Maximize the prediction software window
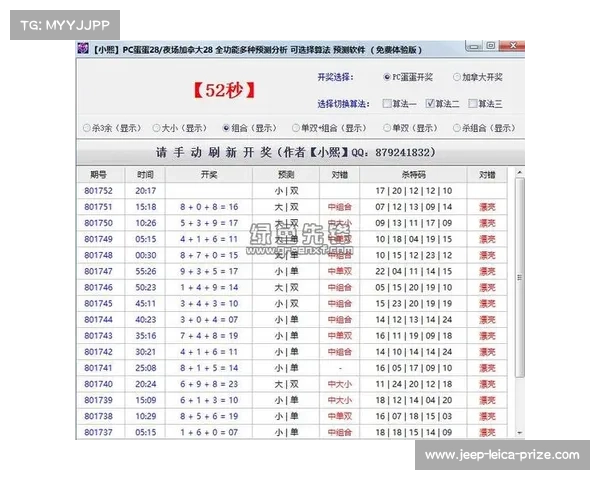 [x=491, y=46]
